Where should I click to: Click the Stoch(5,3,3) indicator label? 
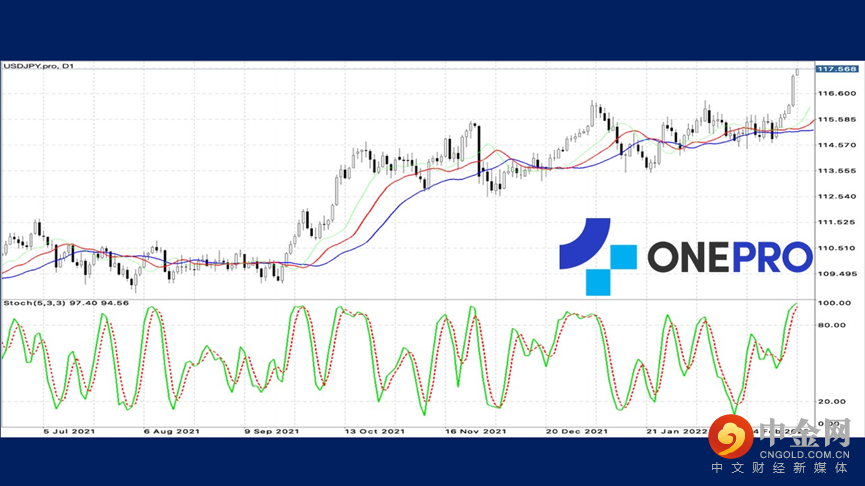(x=66, y=303)
